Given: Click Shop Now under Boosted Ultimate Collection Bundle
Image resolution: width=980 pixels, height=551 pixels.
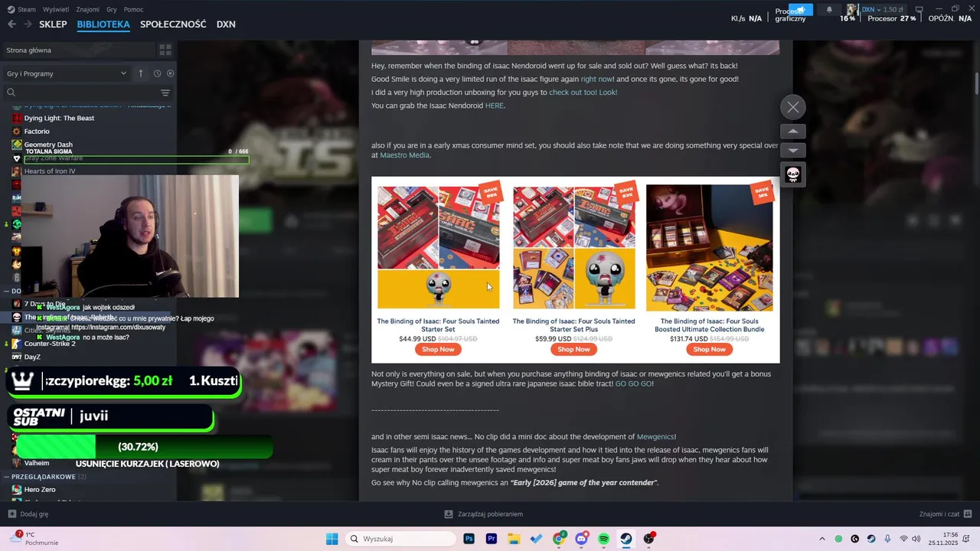Looking at the screenshot, I should [709, 349].
